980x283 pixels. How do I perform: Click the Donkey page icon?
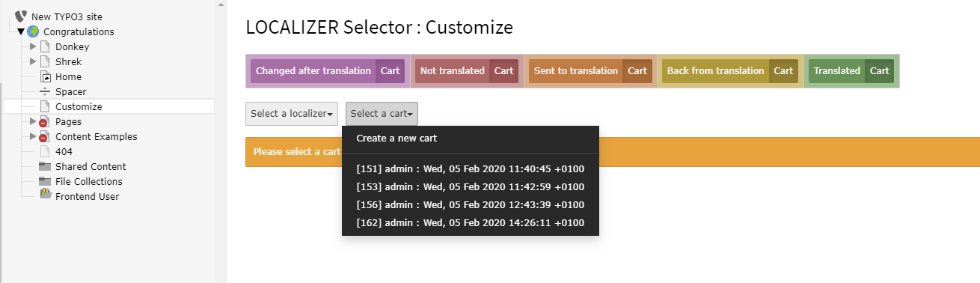pyautogui.click(x=45, y=46)
